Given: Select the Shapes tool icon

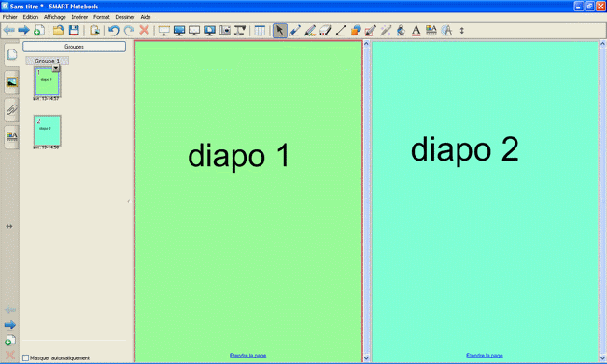Looking at the screenshot, I should (x=356, y=30).
